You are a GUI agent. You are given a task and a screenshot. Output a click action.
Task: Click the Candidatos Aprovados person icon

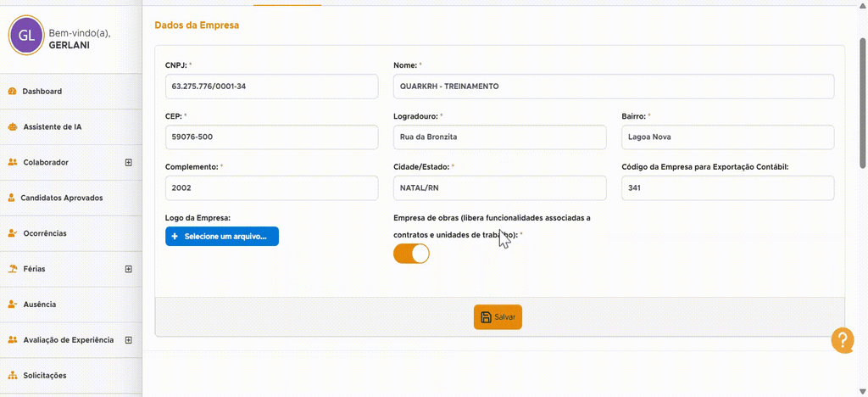click(x=12, y=198)
